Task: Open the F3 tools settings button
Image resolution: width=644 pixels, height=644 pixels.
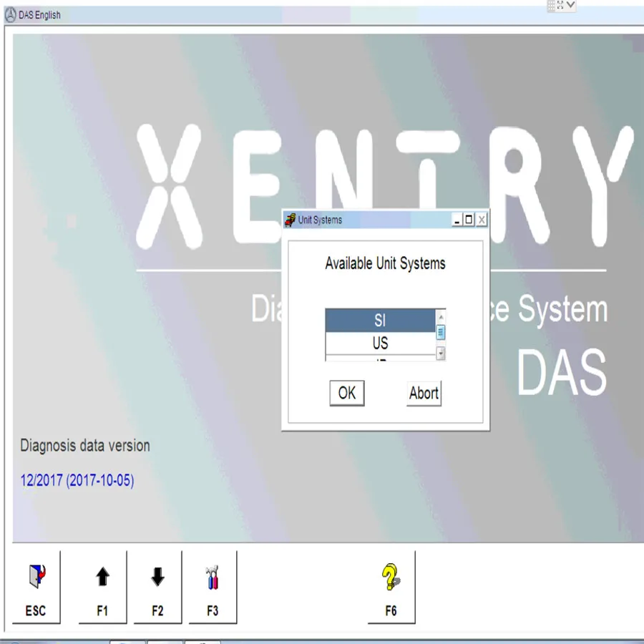Action: coord(213,587)
